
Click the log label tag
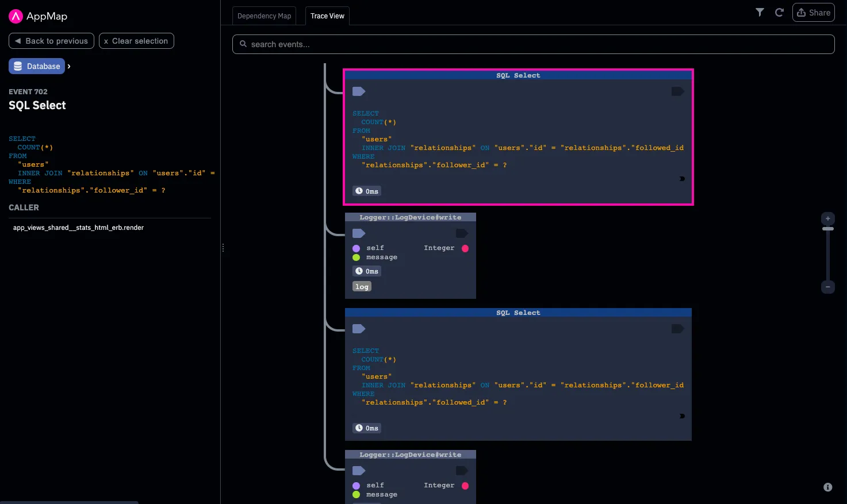click(362, 287)
